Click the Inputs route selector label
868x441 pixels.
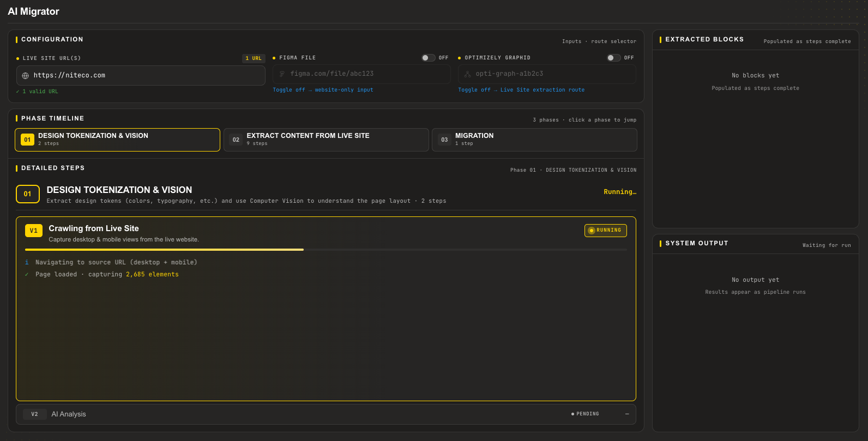point(599,41)
